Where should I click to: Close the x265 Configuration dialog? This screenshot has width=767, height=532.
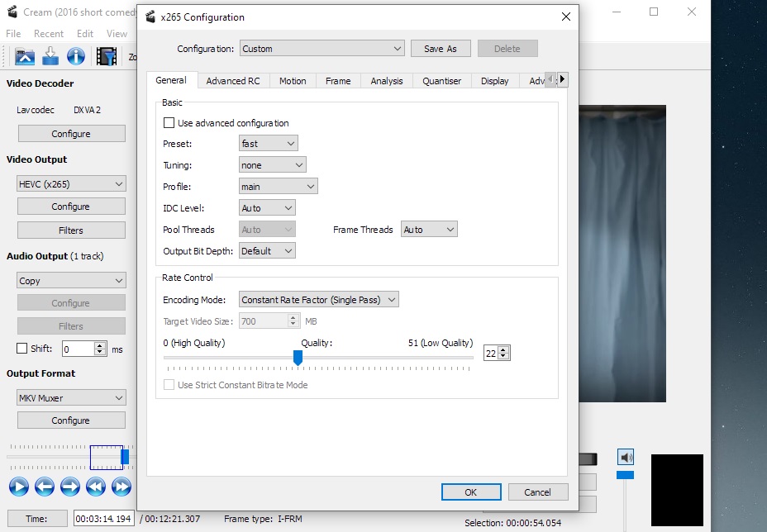point(566,17)
